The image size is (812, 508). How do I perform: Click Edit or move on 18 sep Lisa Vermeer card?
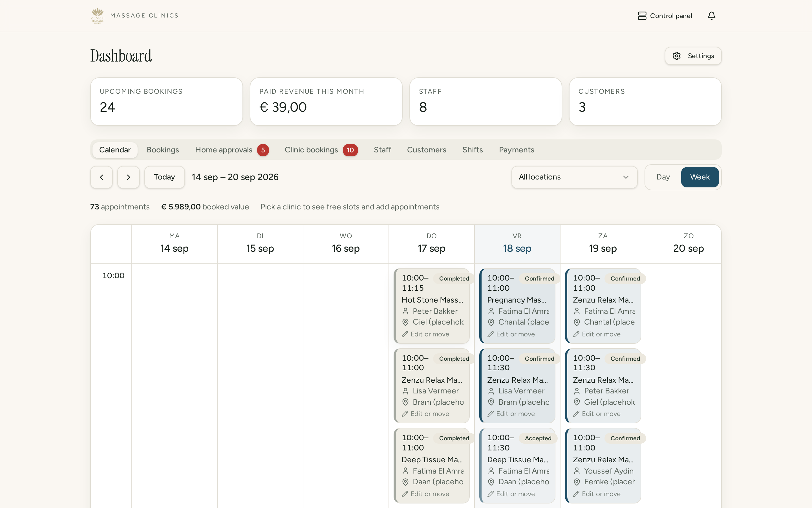click(511, 414)
